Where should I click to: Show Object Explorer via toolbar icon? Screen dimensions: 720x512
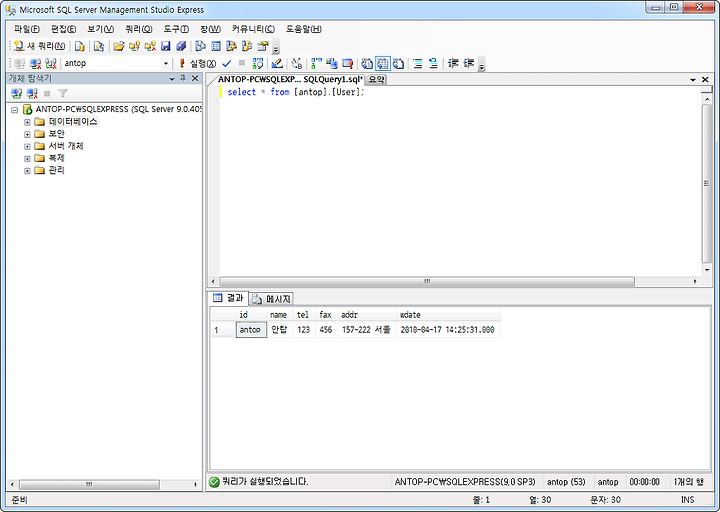pyautogui.click(x=231, y=46)
